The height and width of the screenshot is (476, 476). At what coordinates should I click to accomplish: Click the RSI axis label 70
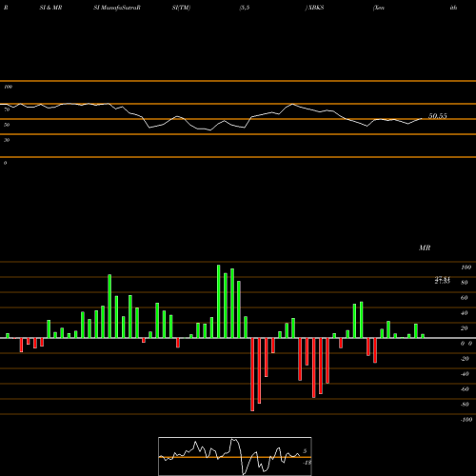[x=7, y=109]
